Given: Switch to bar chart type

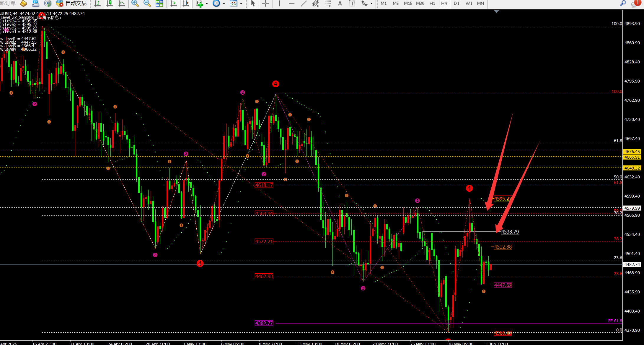Looking at the screenshot, I should click(x=97, y=4).
